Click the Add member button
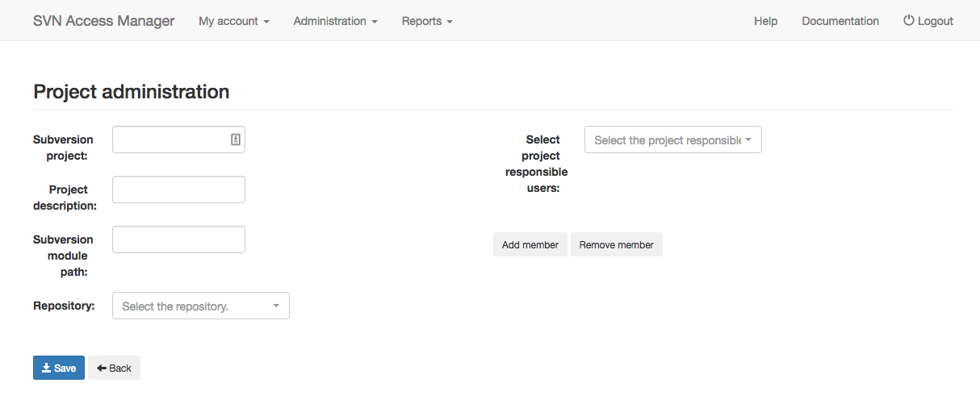Image resolution: width=980 pixels, height=408 pixels. pos(530,244)
